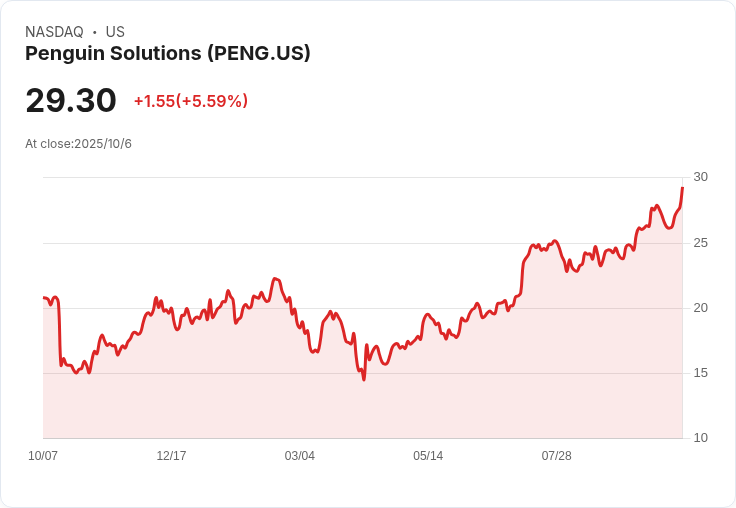736x508 pixels.
Task: Click the 30 price axis label
Action: coord(700,177)
